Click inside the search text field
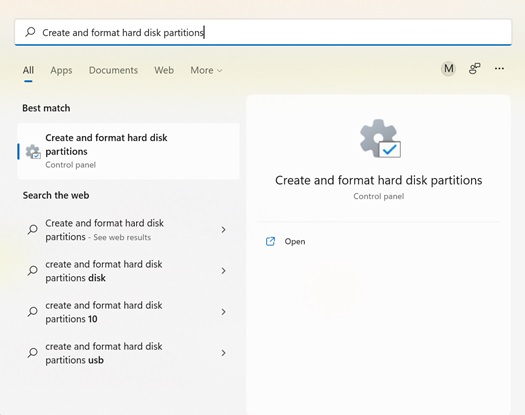This screenshot has height=415, width=525. click(263, 32)
